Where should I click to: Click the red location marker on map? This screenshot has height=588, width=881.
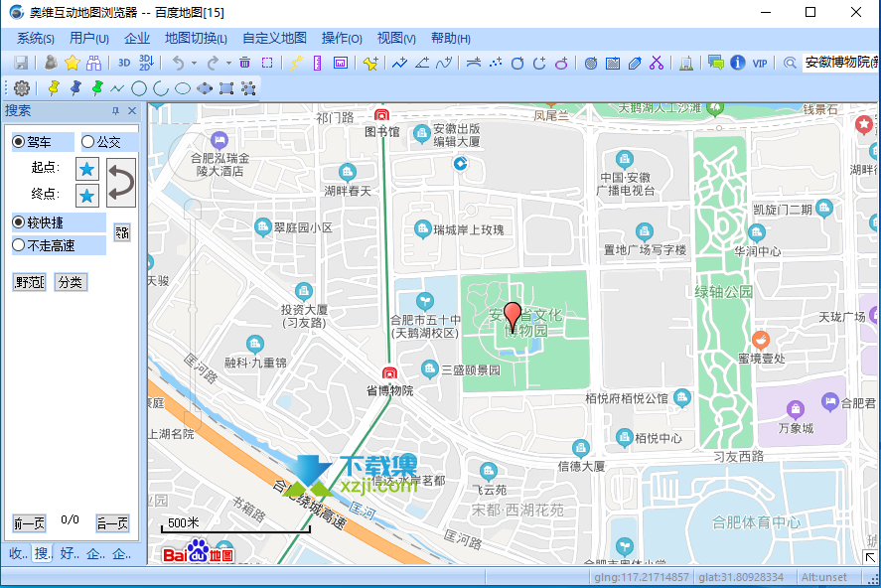[x=513, y=317]
